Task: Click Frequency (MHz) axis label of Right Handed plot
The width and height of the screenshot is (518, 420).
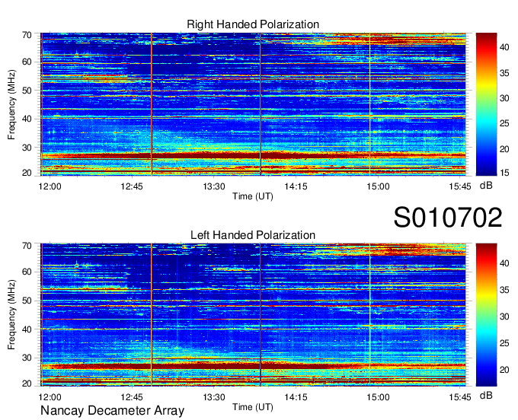Action: [x=11, y=104]
